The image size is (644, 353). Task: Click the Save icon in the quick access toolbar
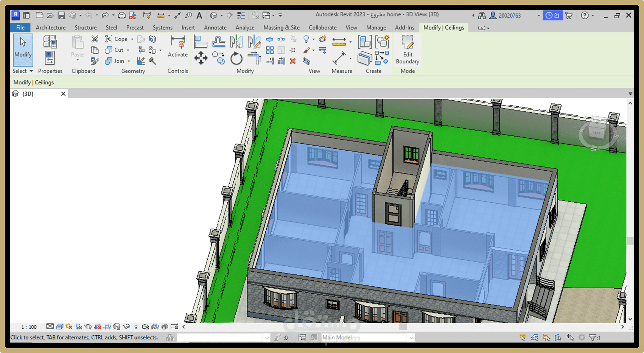coord(61,15)
